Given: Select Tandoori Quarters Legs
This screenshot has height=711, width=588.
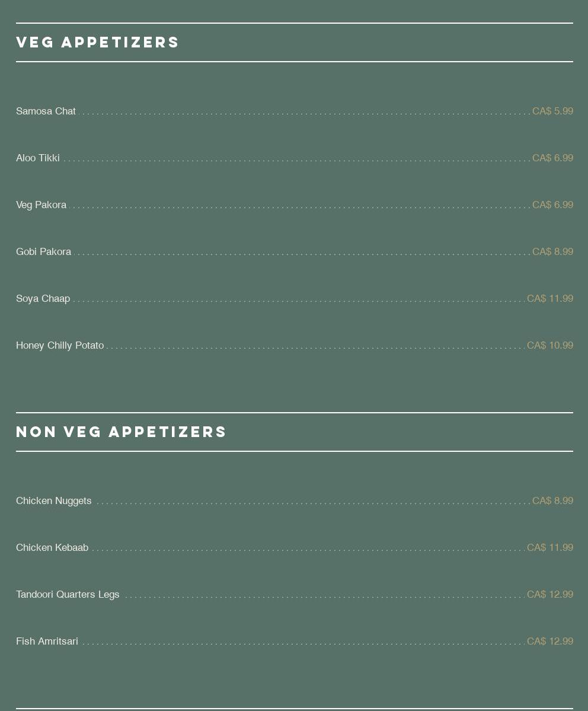Looking at the screenshot, I should (68, 595).
